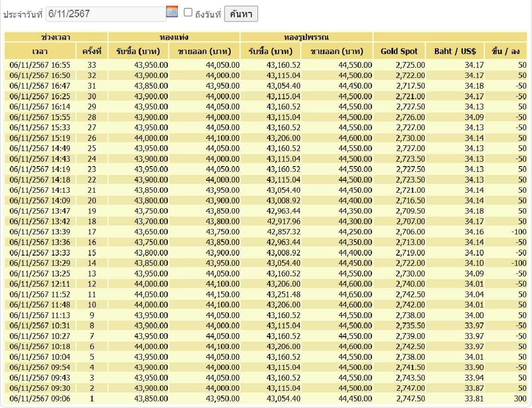Select time cell 06/11/2567 16:25
532x408 pixels.
click(40, 96)
